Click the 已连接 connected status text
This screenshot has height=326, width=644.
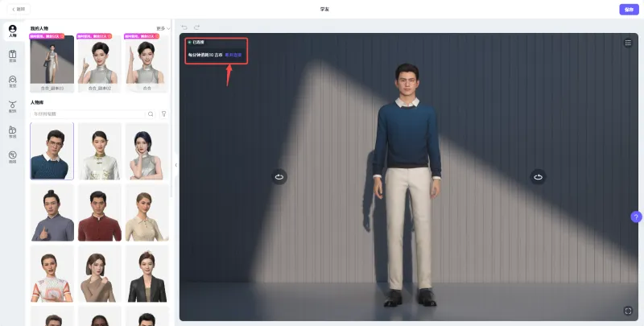click(x=198, y=43)
